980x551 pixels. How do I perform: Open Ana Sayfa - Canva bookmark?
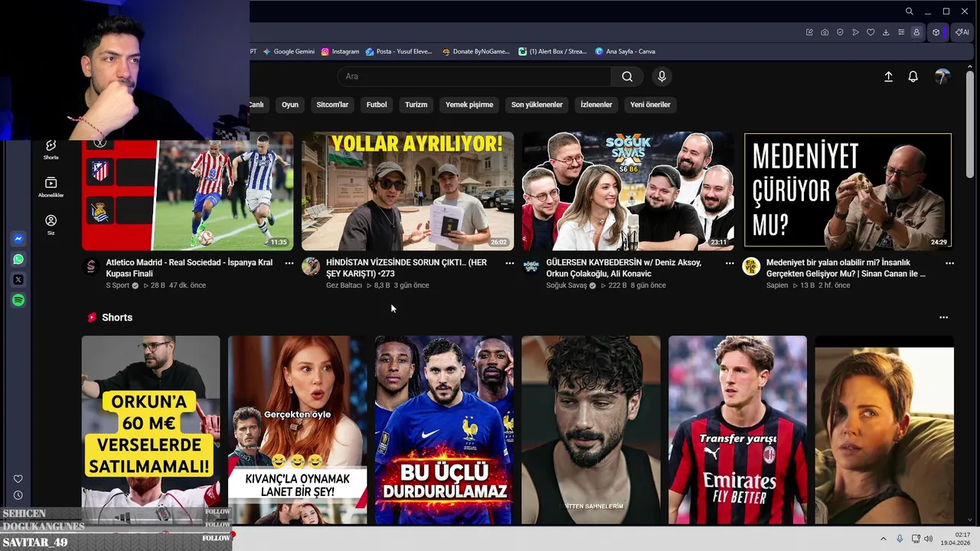click(x=626, y=52)
